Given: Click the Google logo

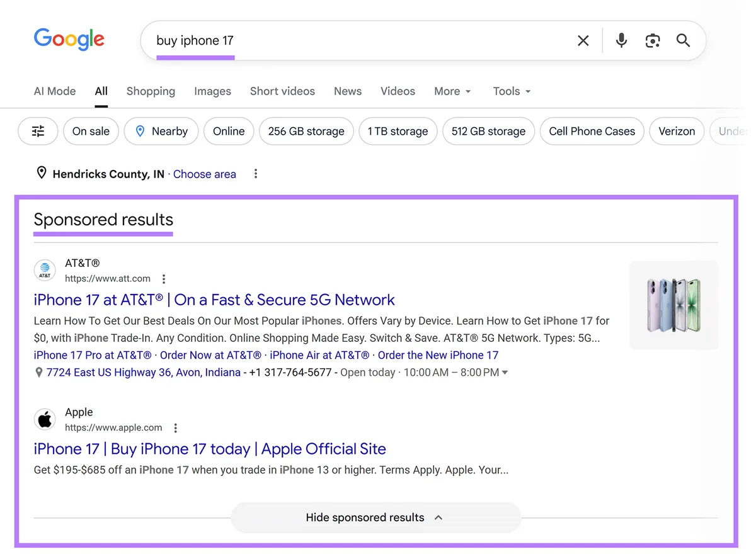Looking at the screenshot, I should [x=69, y=40].
